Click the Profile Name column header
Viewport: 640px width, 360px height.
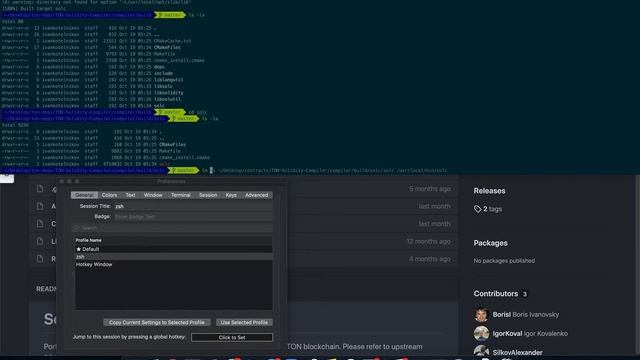[x=89, y=240]
